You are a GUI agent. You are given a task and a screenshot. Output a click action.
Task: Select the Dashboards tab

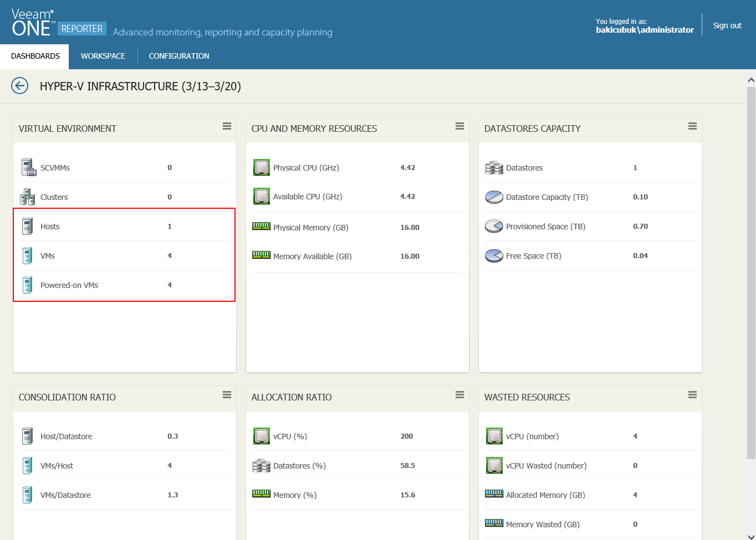[x=35, y=56]
